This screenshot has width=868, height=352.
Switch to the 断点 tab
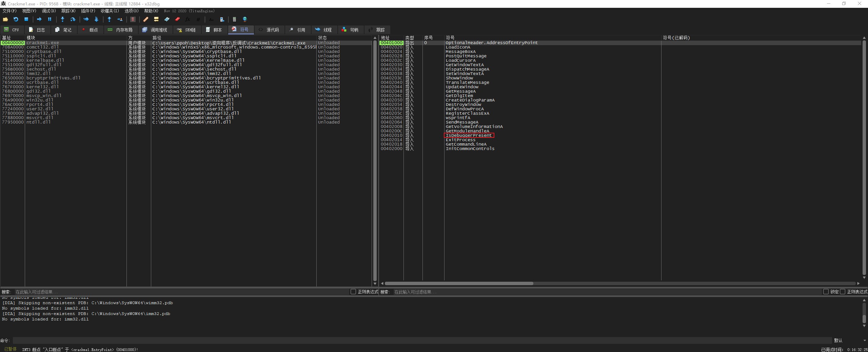pos(90,30)
